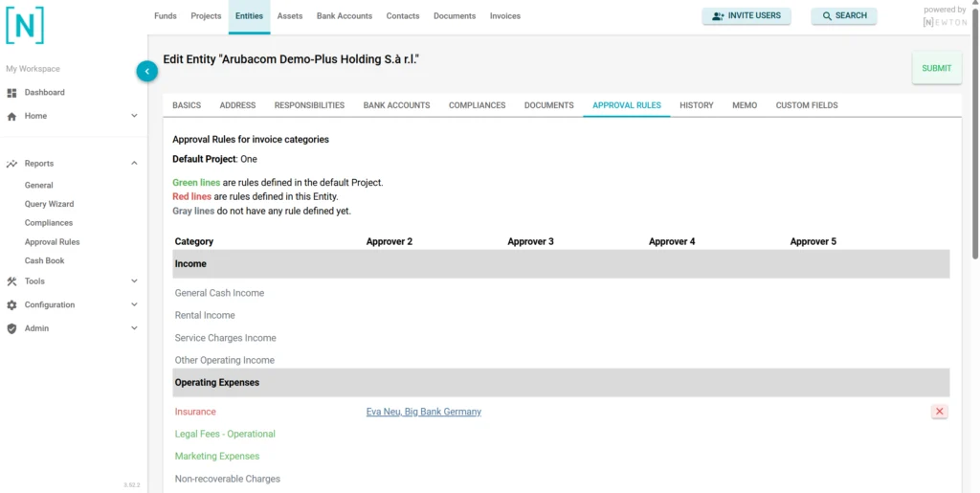Collapse the sidebar with the round arrow button

(146, 71)
